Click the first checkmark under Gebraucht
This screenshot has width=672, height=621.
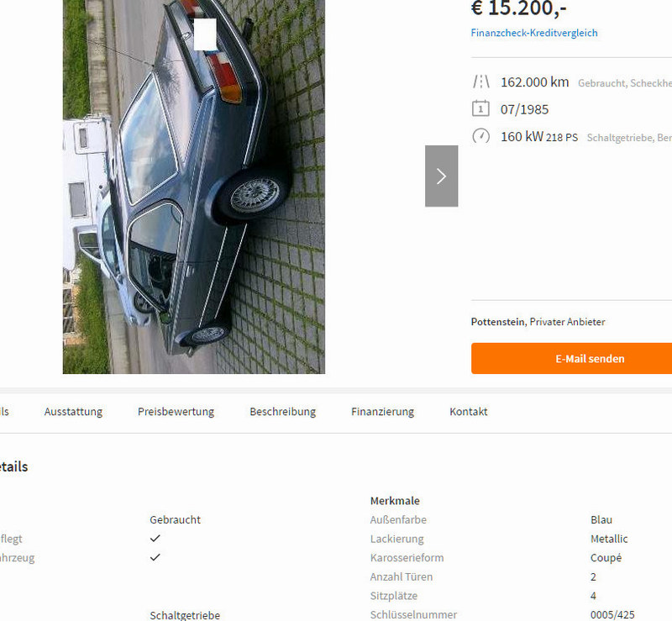coord(155,539)
